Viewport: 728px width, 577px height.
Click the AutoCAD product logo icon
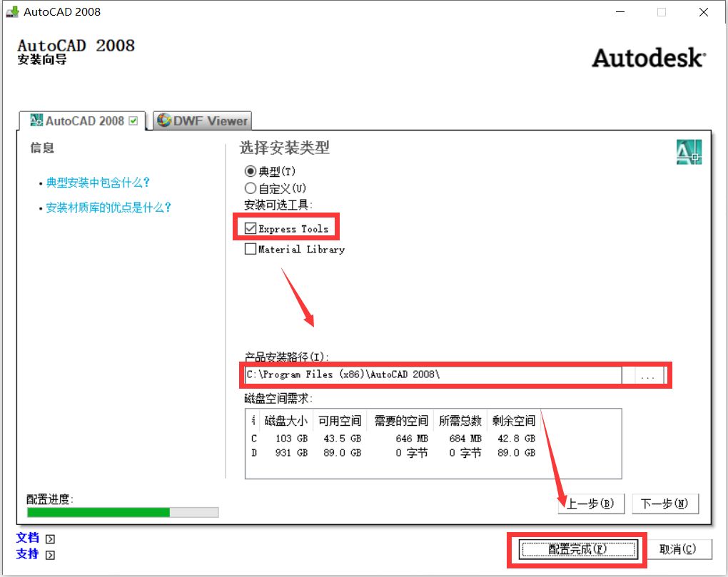(689, 152)
